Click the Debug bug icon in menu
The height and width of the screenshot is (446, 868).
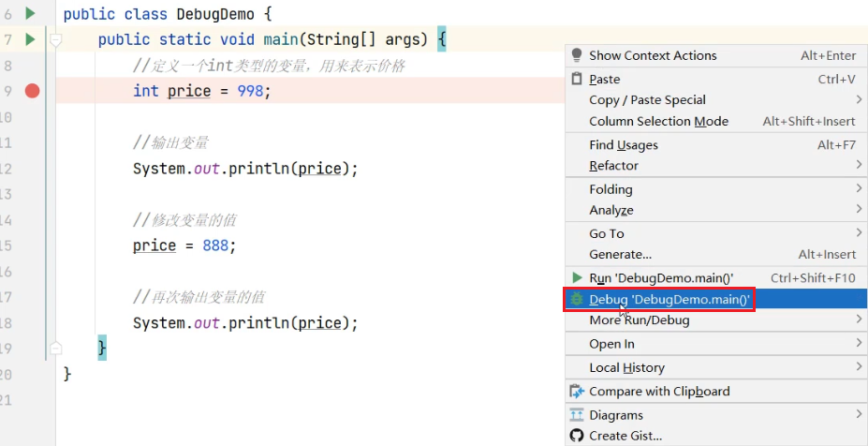[x=577, y=299]
